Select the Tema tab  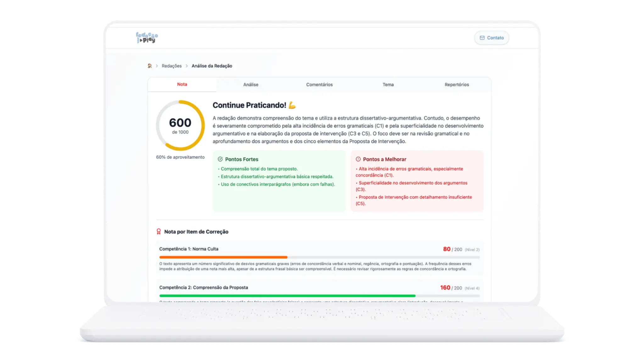click(388, 85)
